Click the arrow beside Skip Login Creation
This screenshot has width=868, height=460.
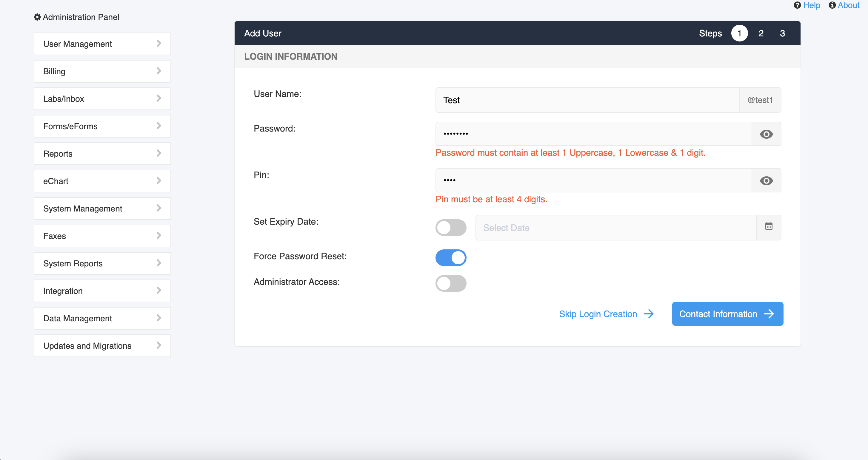649,314
